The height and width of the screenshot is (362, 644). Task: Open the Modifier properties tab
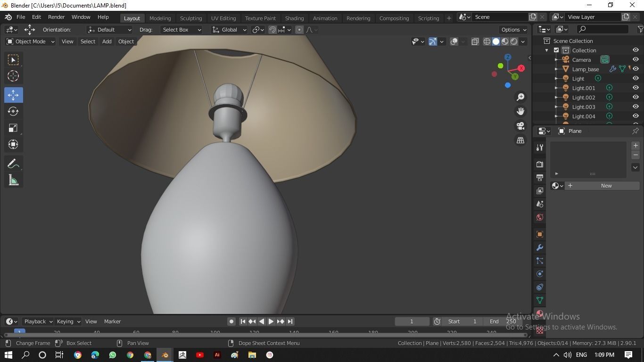540,247
